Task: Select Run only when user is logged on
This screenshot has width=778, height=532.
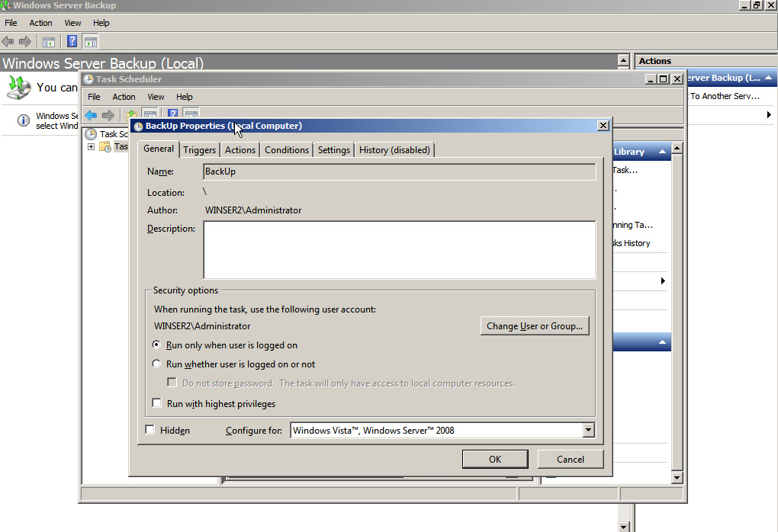Action: (x=156, y=344)
